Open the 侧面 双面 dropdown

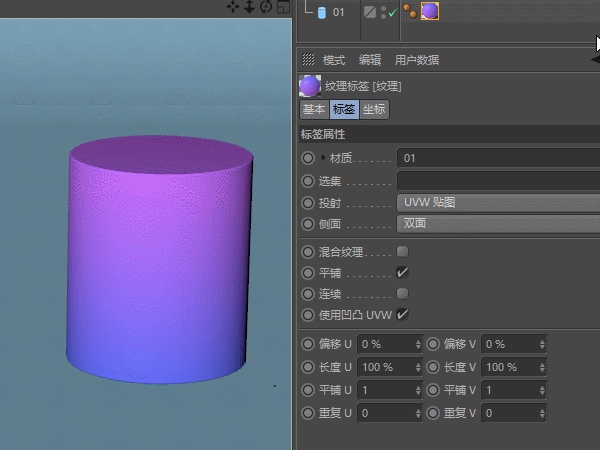pyautogui.click(x=498, y=223)
